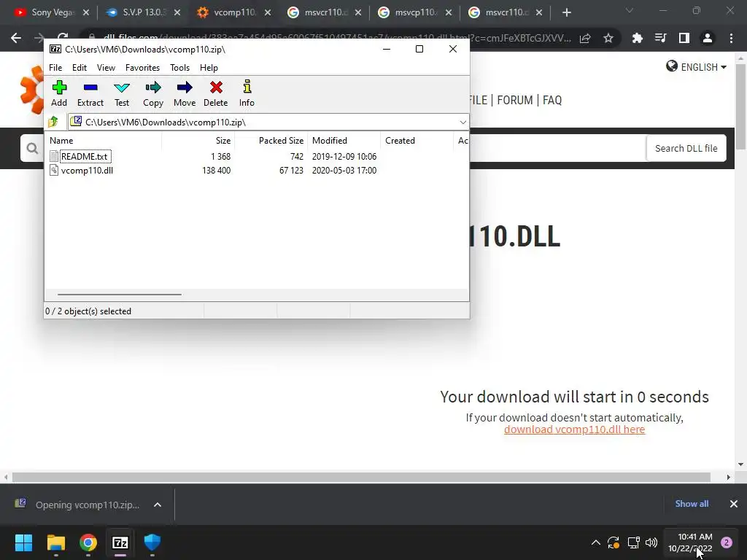Toggle Chrome side panel icon
The width and height of the screenshot is (747, 560).
pyautogui.click(x=684, y=38)
